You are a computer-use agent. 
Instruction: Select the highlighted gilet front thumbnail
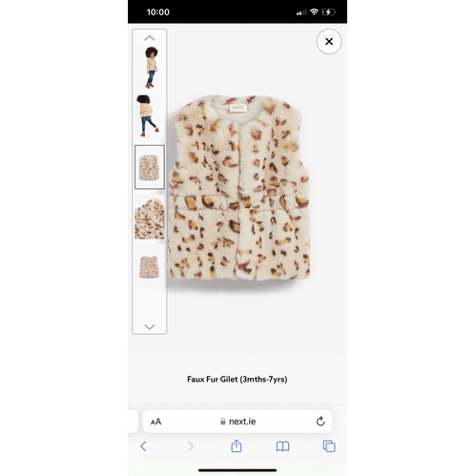150,167
